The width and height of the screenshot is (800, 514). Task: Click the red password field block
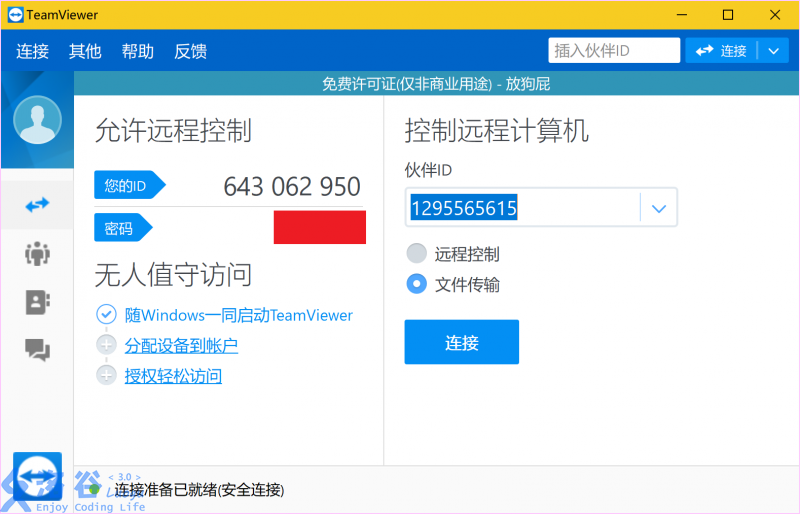(x=319, y=228)
